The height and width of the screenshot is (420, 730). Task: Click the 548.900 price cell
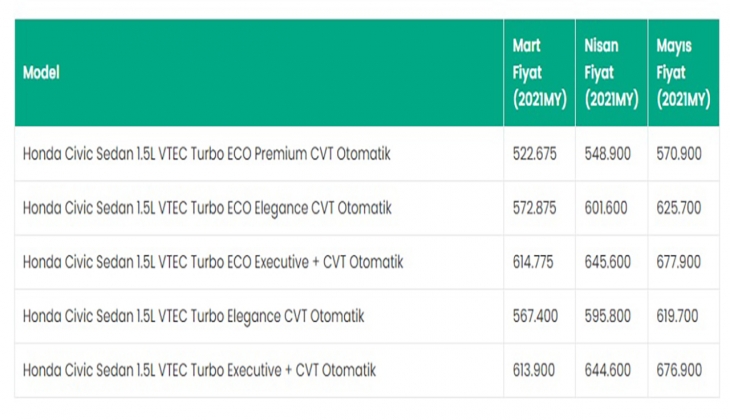click(x=607, y=154)
